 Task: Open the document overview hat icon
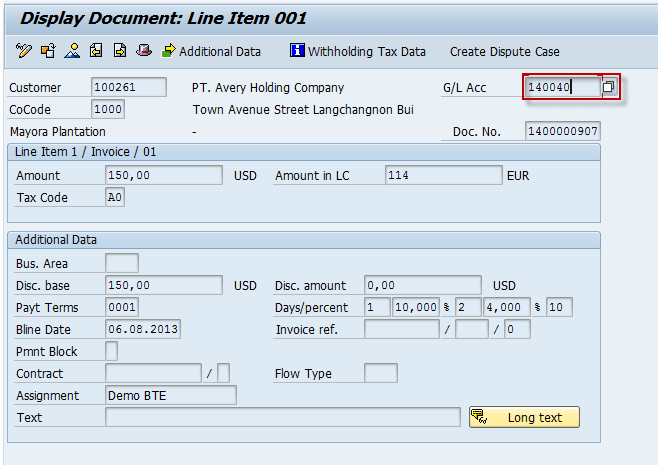(x=144, y=51)
